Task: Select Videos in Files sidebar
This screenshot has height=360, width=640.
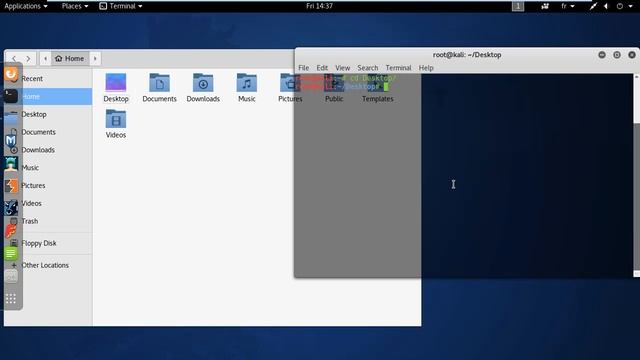Action: tap(48, 203)
